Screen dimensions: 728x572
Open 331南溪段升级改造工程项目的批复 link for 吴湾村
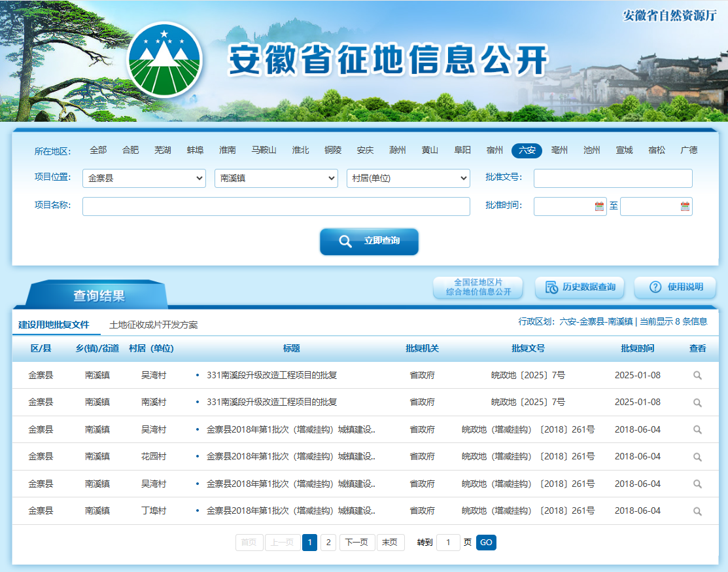pos(271,376)
